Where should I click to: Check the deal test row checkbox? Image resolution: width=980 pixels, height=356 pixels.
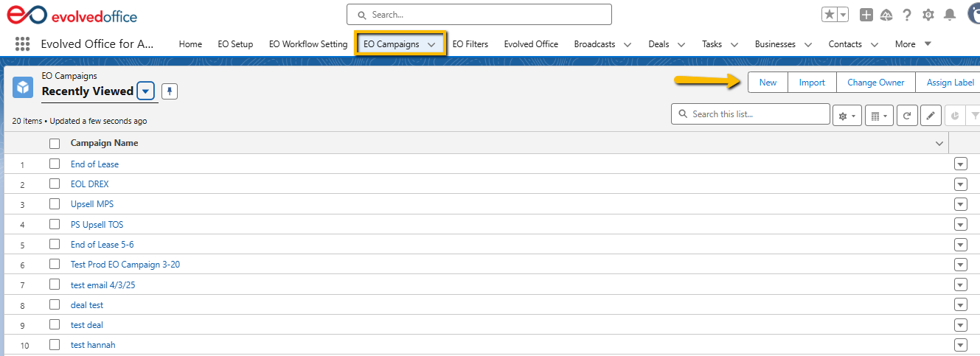point(55,304)
